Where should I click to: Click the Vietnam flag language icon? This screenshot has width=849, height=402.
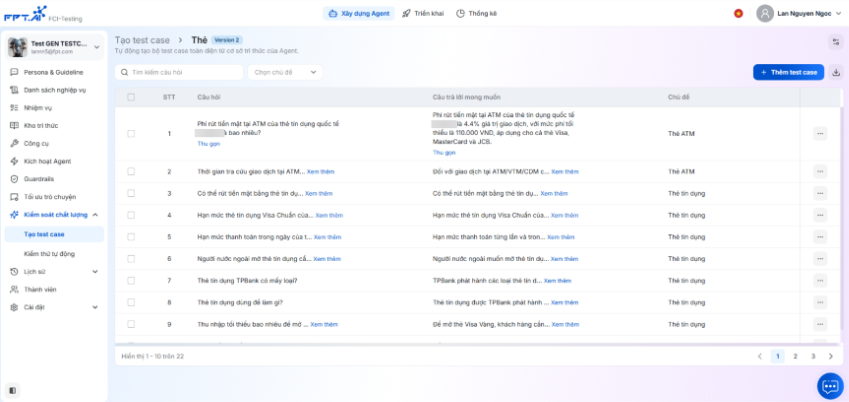point(738,14)
